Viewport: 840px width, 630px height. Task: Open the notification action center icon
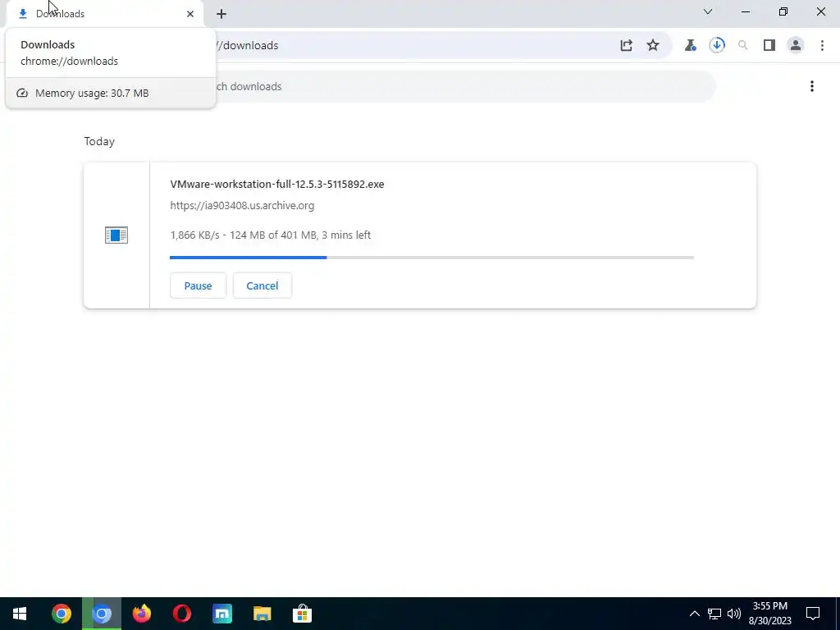click(x=813, y=614)
